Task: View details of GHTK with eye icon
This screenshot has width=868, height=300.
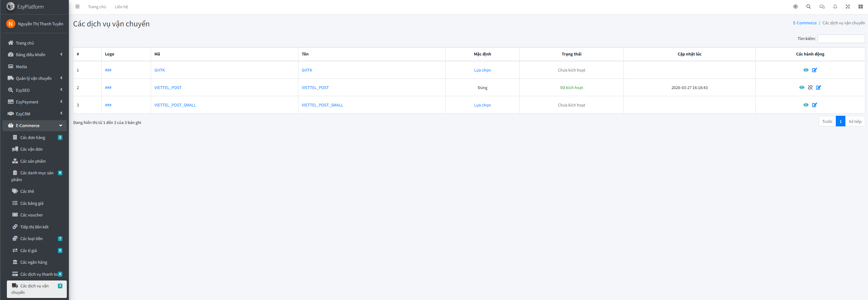Action: (806, 70)
